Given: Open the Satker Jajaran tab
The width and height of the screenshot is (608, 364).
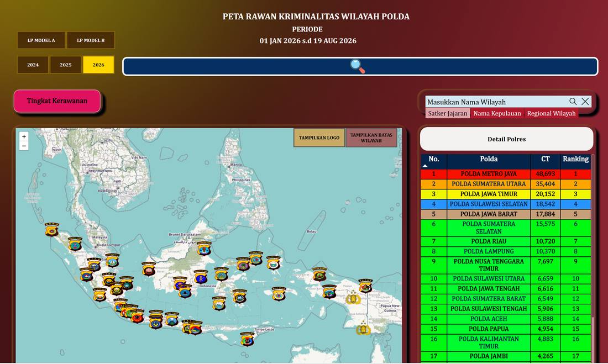Looking at the screenshot, I should [x=448, y=113].
